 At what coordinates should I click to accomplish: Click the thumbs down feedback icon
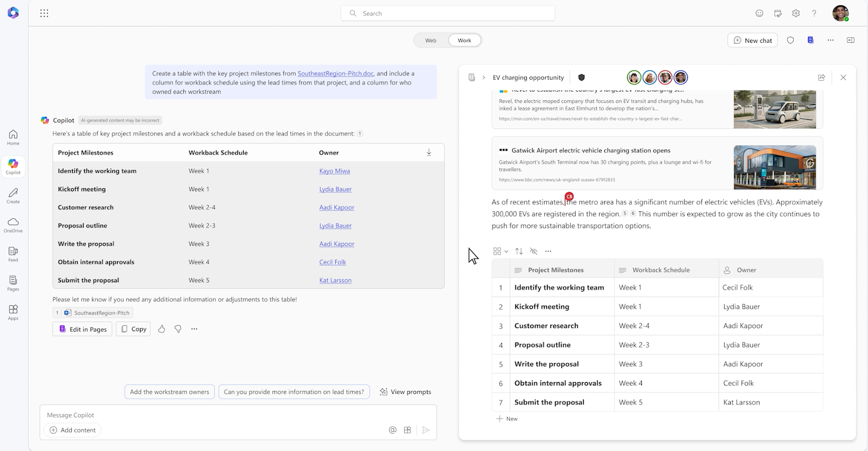(x=178, y=329)
